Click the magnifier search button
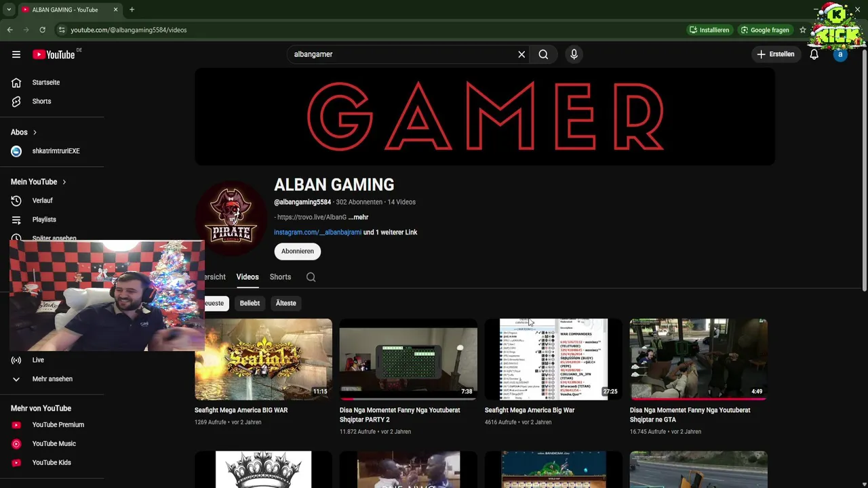Viewport: 868px width, 488px height. (543, 54)
